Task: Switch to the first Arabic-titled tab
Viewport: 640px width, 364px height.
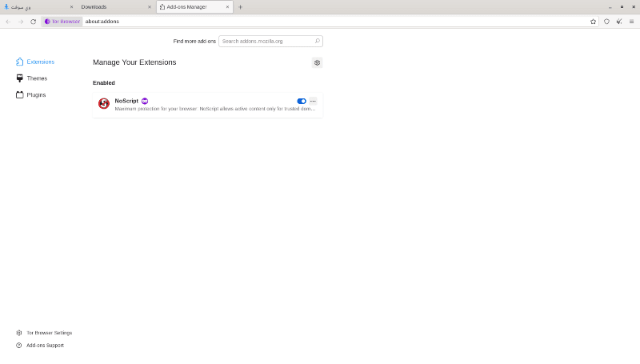Action: 38,7
